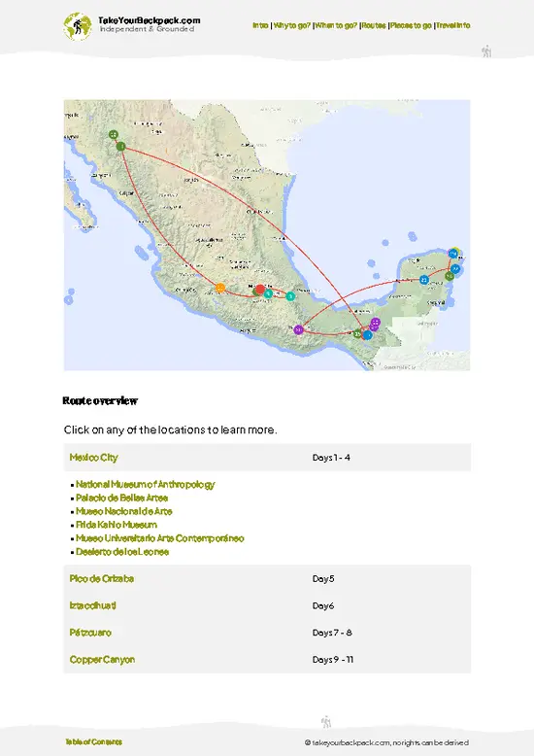The height and width of the screenshot is (756, 534).
Task: Open the 'Places to go' navigation link
Action: [411, 25]
